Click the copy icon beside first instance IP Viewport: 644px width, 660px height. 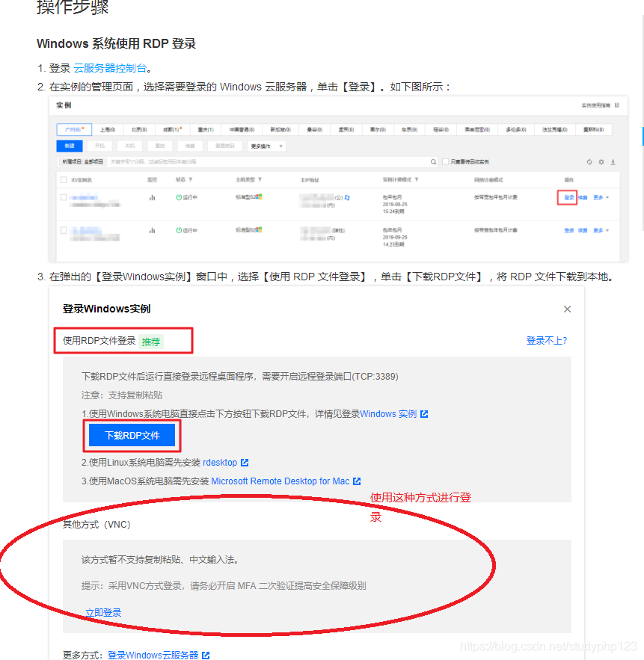click(347, 197)
